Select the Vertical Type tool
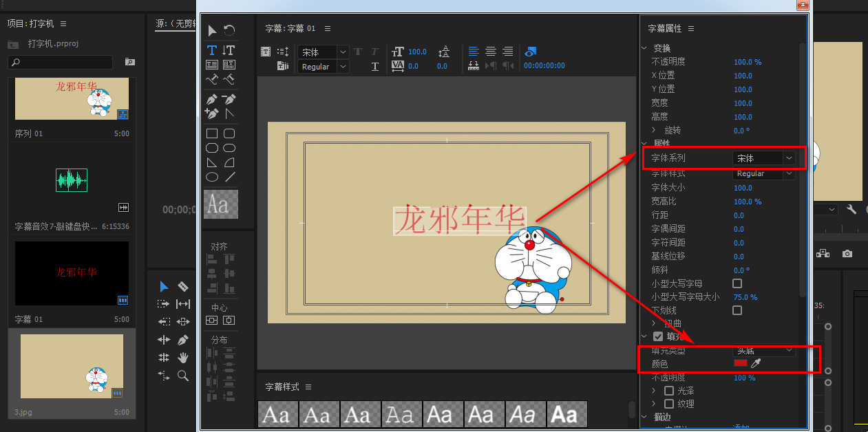Image resolution: width=868 pixels, height=432 pixels. [229, 50]
